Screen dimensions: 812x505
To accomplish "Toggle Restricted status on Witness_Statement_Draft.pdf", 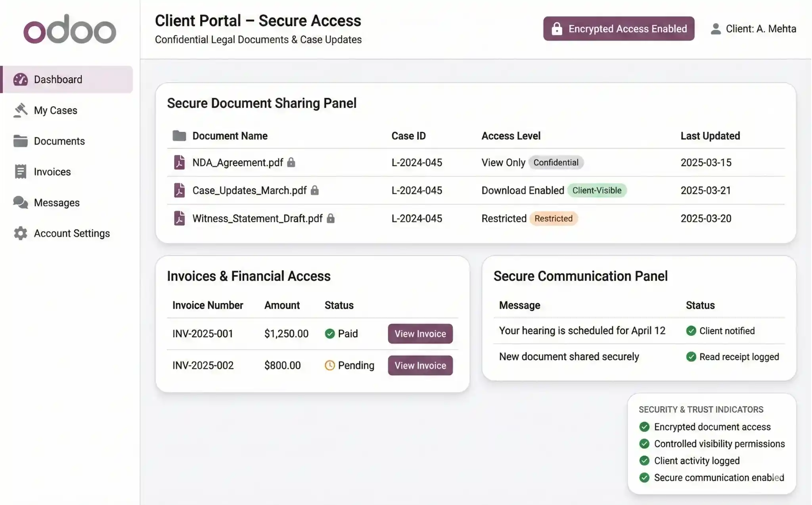I will (553, 218).
